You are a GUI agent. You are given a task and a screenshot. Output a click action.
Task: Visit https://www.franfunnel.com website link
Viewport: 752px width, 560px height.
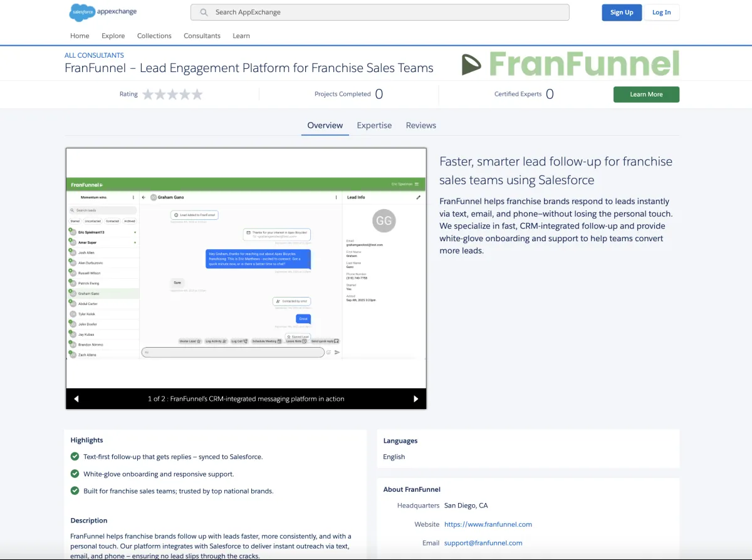click(488, 524)
